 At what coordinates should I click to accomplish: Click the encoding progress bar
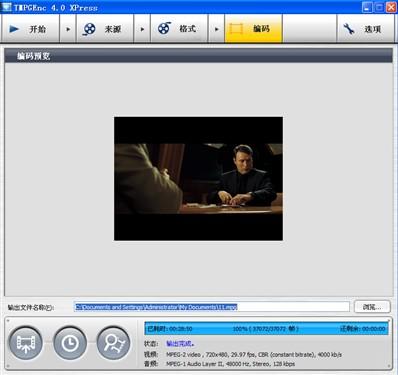266,328
